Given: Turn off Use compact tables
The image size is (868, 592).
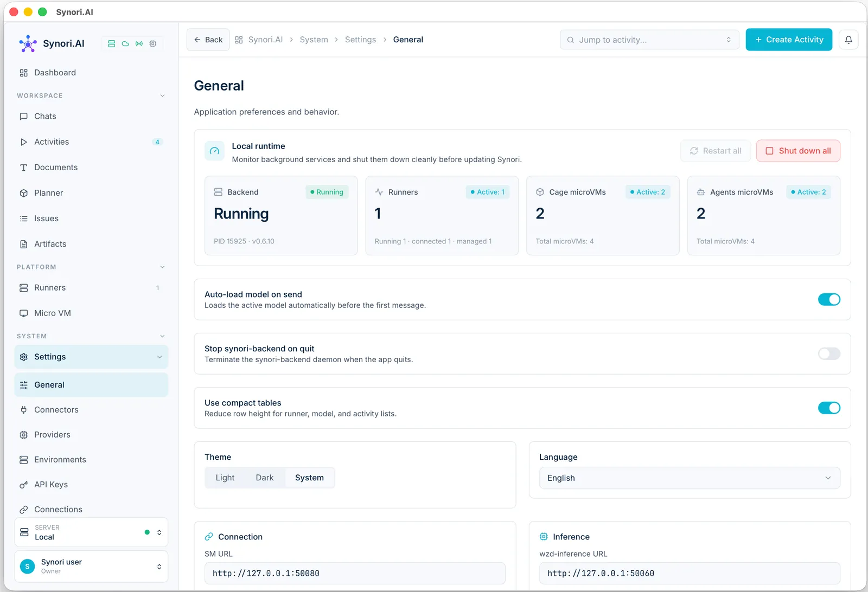Looking at the screenshot, I should pyautogui.click(x=829, y=408).
